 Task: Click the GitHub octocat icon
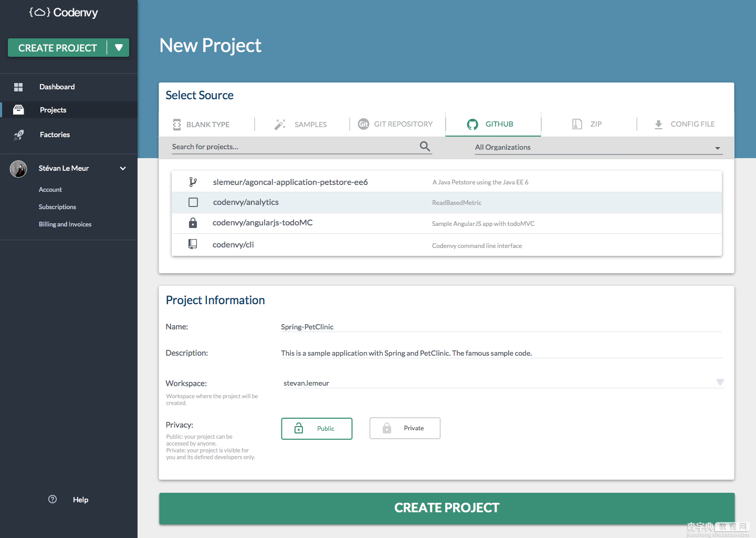472,124
